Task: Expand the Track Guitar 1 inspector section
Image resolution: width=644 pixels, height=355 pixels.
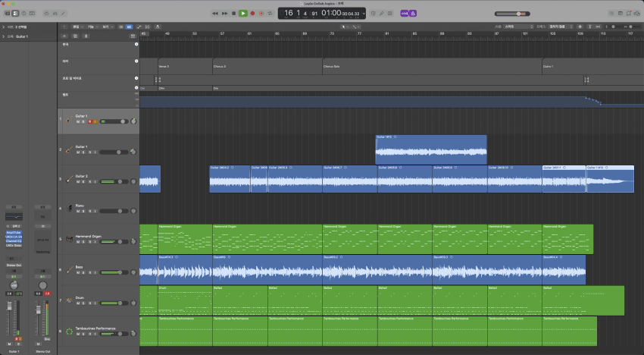Action: [x=3, y=35]
